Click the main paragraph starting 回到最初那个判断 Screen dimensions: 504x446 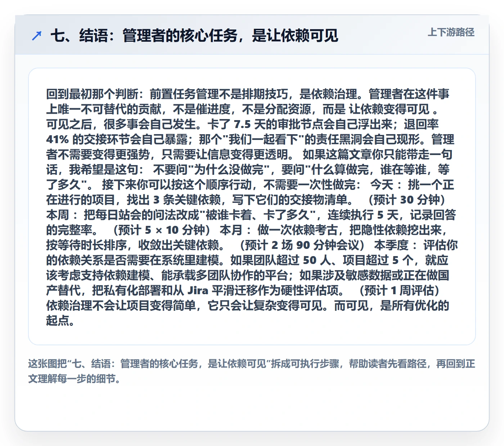click(x=252, y=207)
